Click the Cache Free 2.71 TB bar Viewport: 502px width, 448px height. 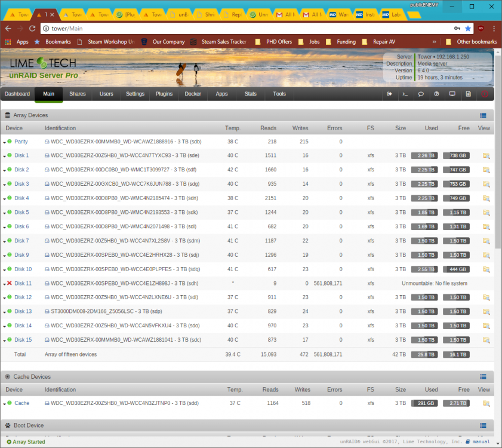pyautogui.click(x=456, y=403)
